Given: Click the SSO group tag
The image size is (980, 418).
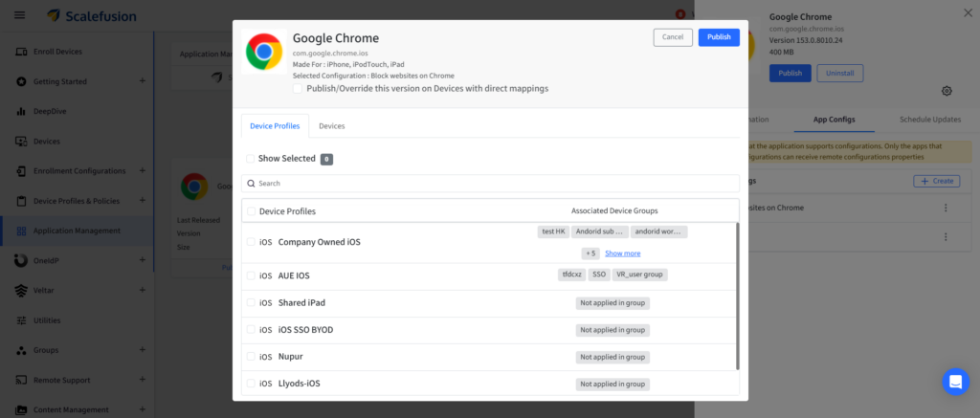Looking at the screenshot, I should point(599,275).
